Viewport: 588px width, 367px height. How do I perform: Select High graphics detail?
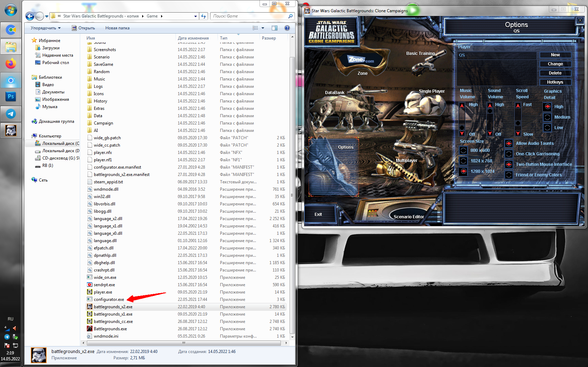[547, 106]
